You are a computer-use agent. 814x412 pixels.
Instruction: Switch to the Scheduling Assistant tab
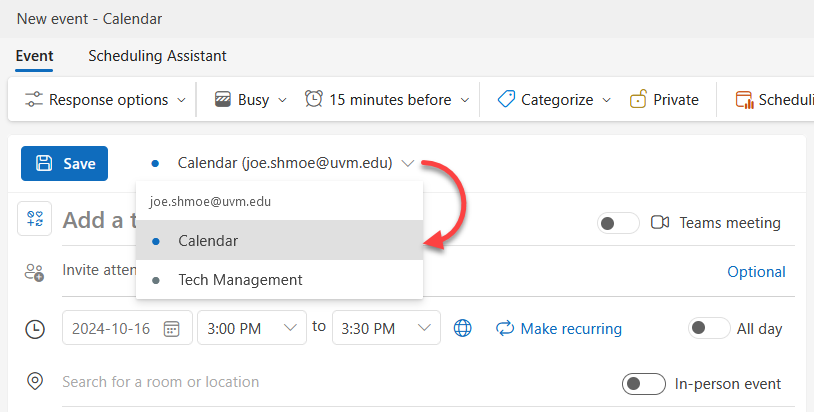coord(157,56)
